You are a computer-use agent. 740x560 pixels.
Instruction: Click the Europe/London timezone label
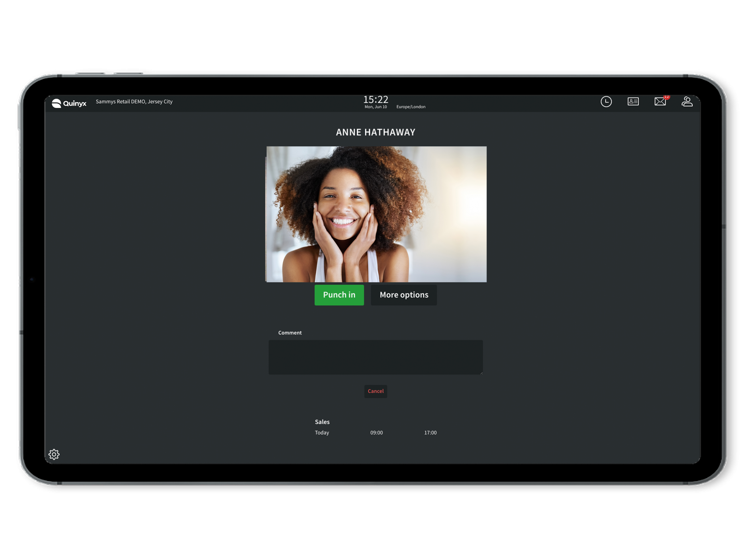411,107
